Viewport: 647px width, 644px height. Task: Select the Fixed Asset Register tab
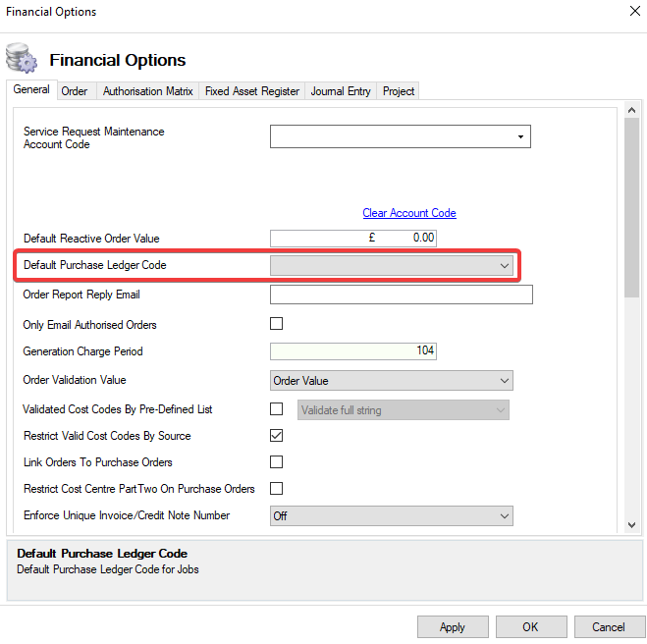point(251,91)
